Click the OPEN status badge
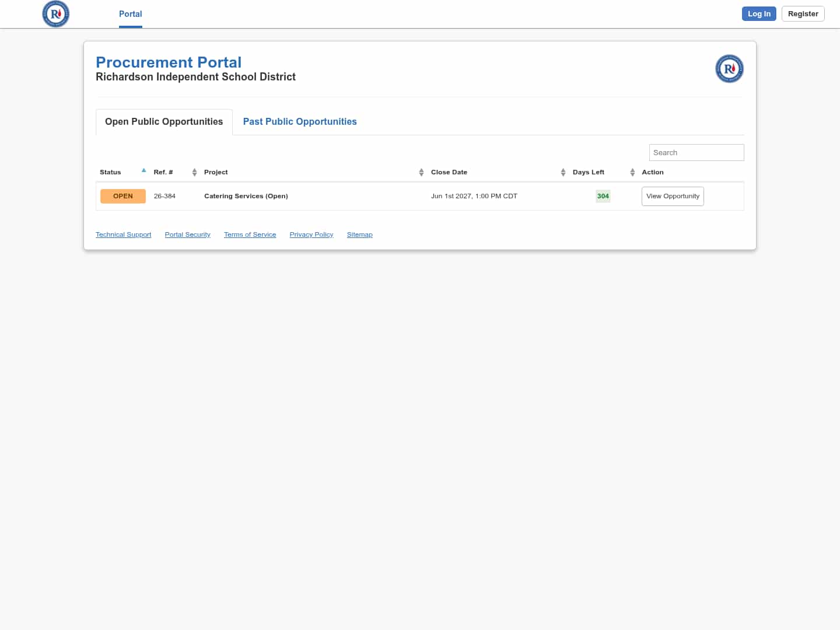840x630 pixels. coord(123,196)
